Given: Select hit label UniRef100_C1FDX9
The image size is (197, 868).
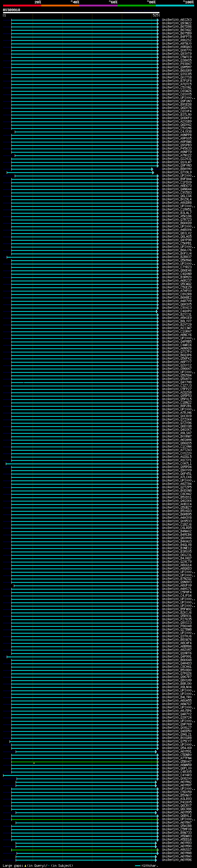Looking at the screenshot, I should [177, 182].
